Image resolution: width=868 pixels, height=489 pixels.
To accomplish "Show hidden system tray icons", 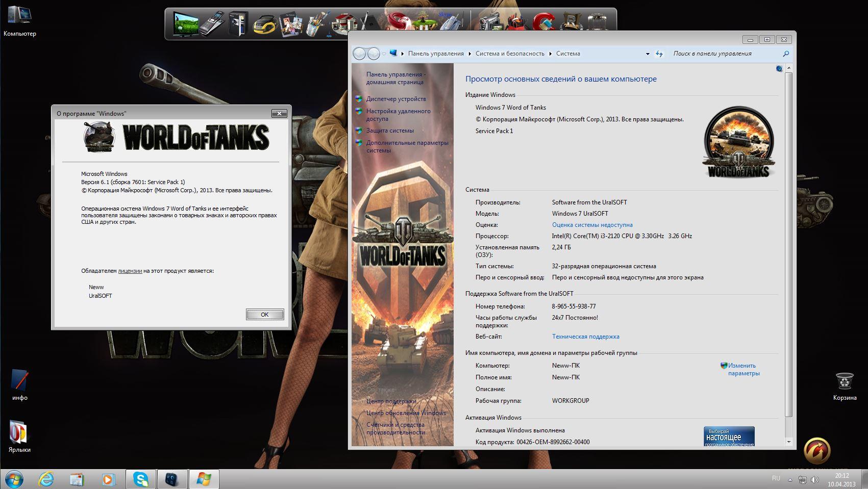I will click(790, 480).
